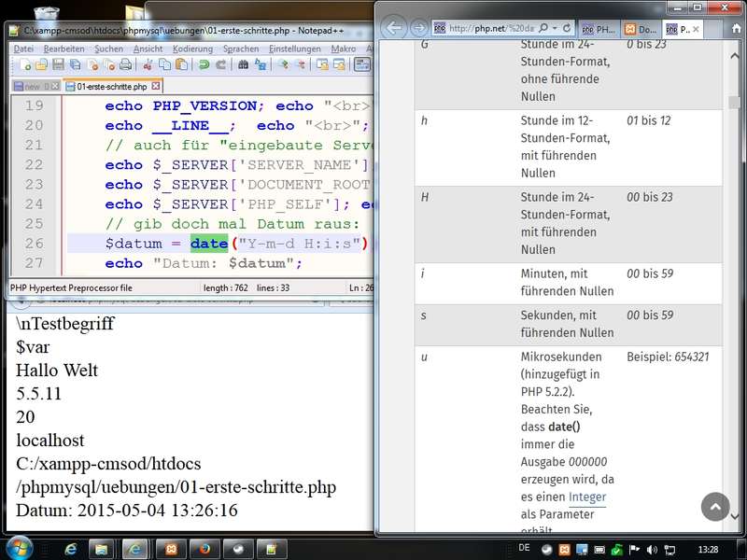
Task: Open the Kodierung menu
Action: 192,49
